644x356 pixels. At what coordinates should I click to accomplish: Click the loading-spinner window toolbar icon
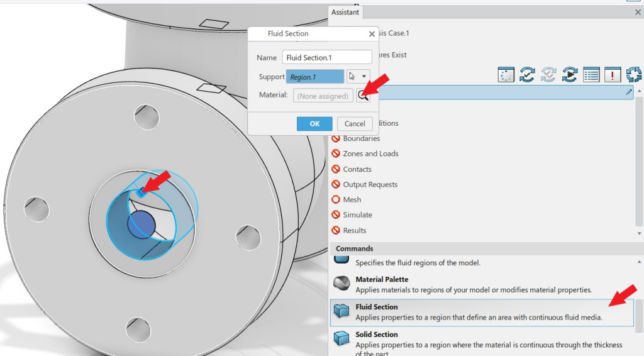coord(506,75)
